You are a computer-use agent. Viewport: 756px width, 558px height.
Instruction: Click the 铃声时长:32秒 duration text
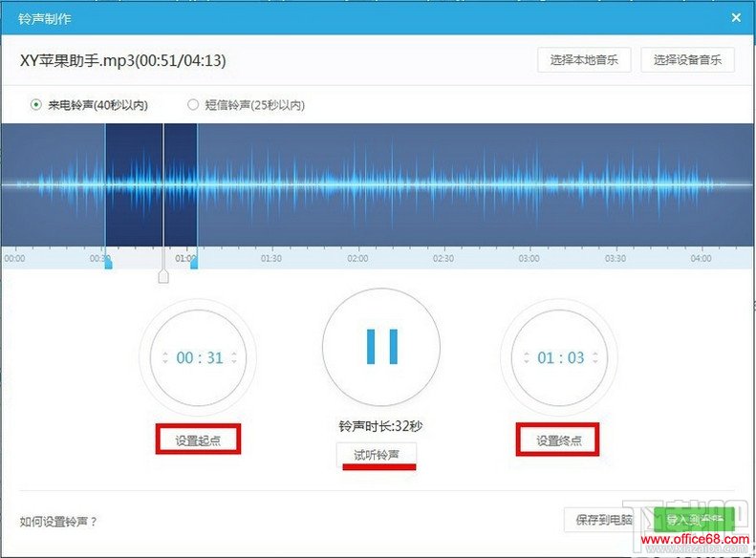[380, 426]
